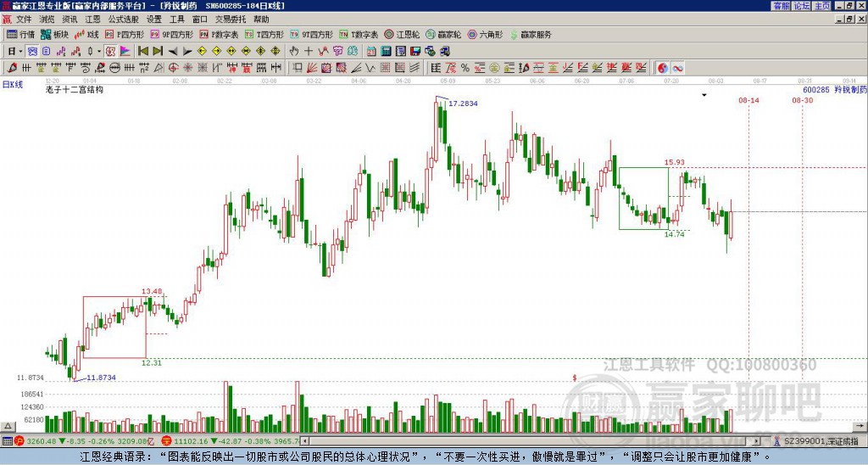868x465 pixels.
Task: Open the calendar icon
Action: tap(371, 52)
